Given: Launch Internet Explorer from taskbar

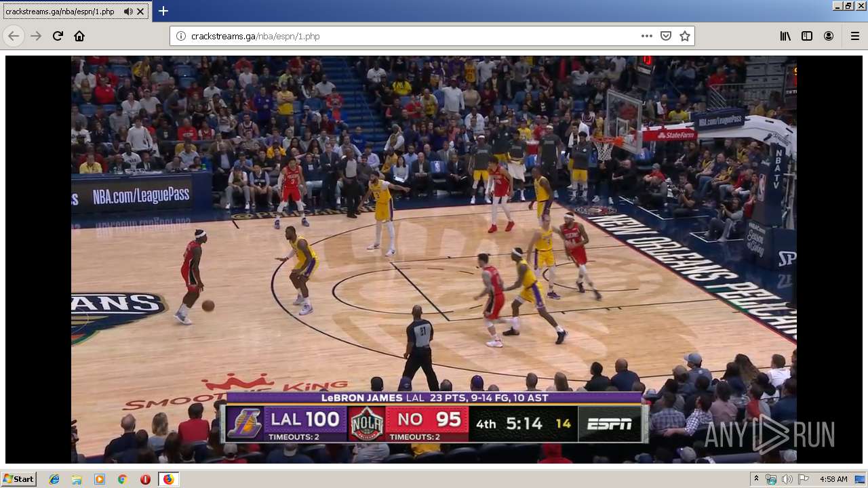Looking at the screenshot, I should pyautogui.click(x=54, y=479).
